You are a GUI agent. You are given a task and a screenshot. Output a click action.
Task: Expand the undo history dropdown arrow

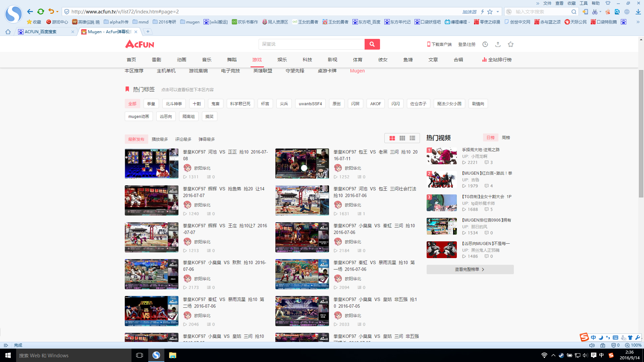tap(57, 12)
